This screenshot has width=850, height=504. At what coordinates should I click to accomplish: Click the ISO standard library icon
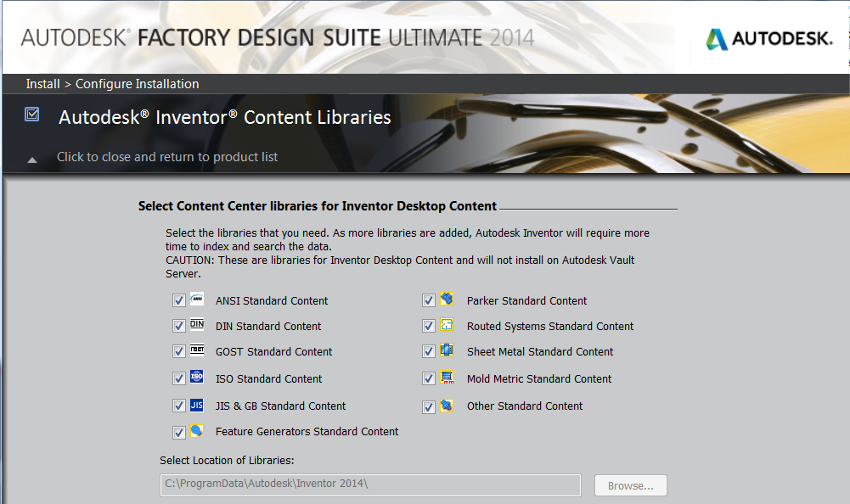(x=195, y=378)
